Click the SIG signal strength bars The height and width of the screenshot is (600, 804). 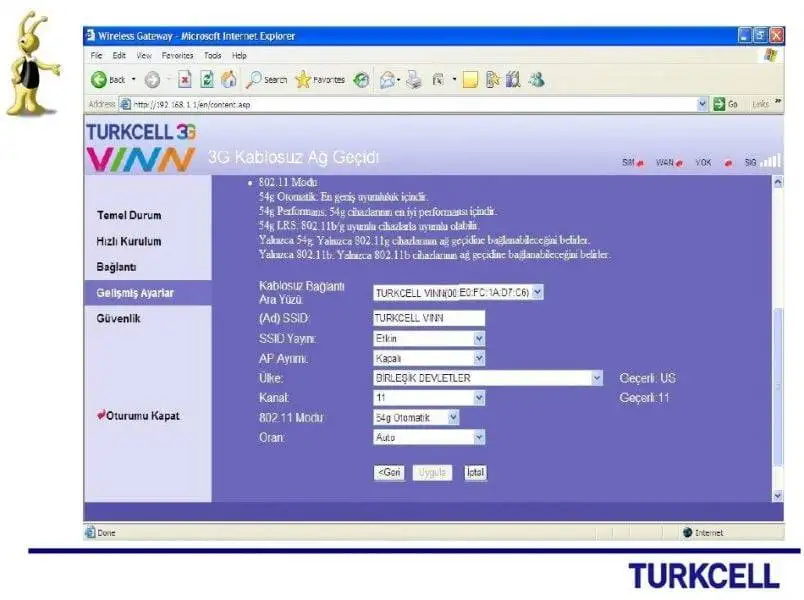(x=770, y=161)
